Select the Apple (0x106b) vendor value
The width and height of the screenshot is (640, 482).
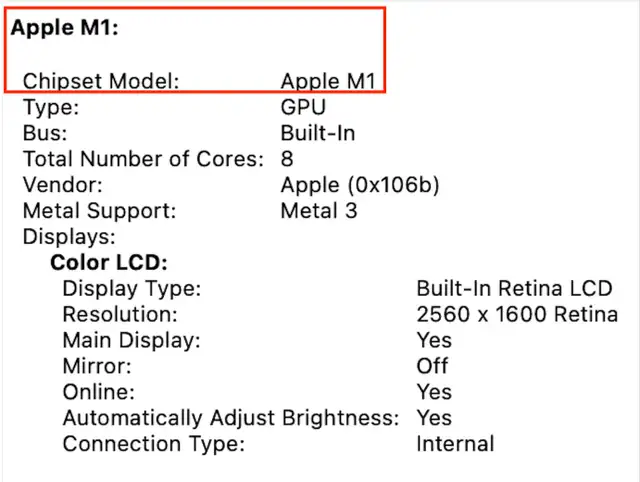360,185
